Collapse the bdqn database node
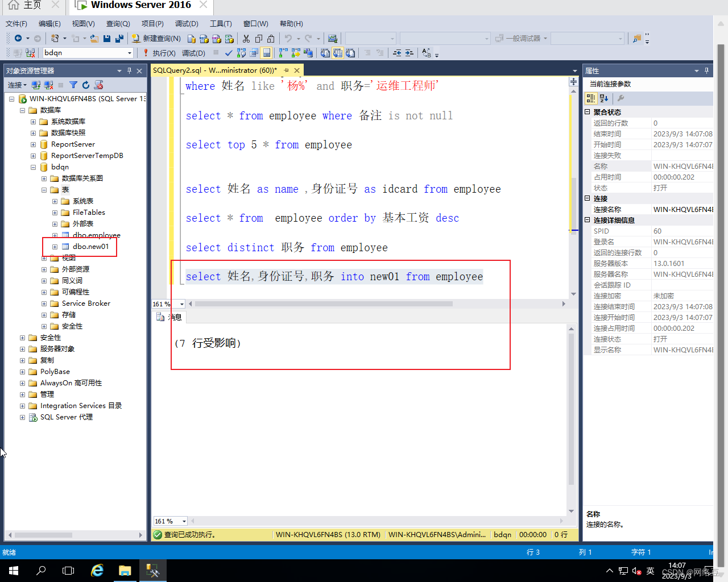 tap(33, 167)
